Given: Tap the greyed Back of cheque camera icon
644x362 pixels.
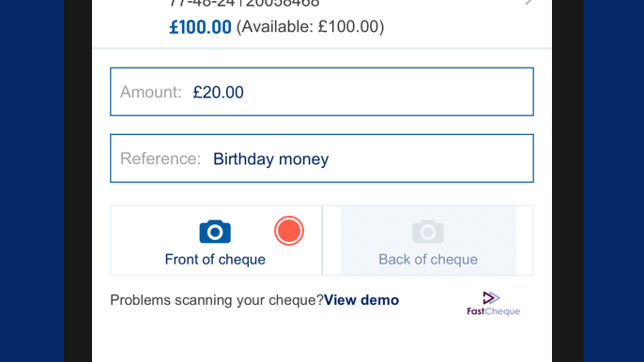Looking at the screenshot, I should click(x=428, y=232).
